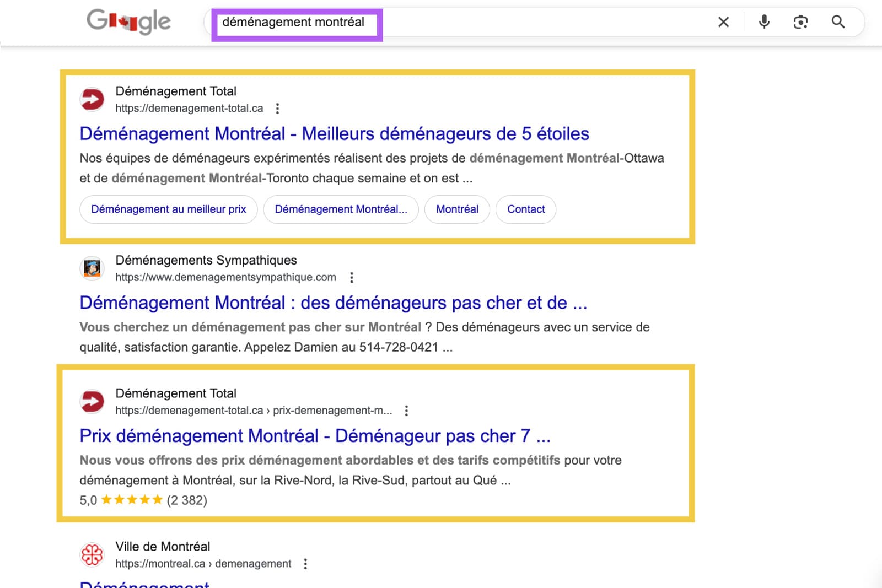This screenshot has width=882, height=588.
Task: Open three-dot menu for demenagementsympathique.com result
Action: click(x=351, y=278)
